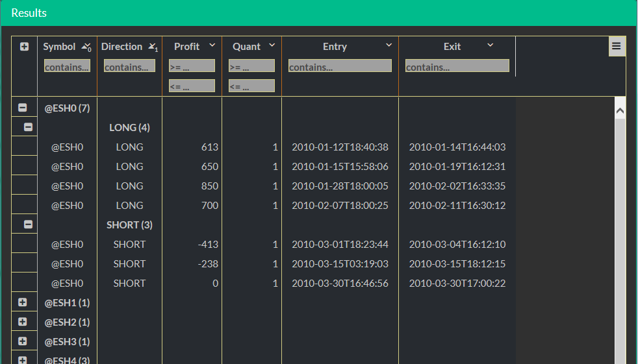Select entry 2010-01-15T15:58:06 cell
The width and height of the screenshot is (638, 364).
tap(340, 167)
